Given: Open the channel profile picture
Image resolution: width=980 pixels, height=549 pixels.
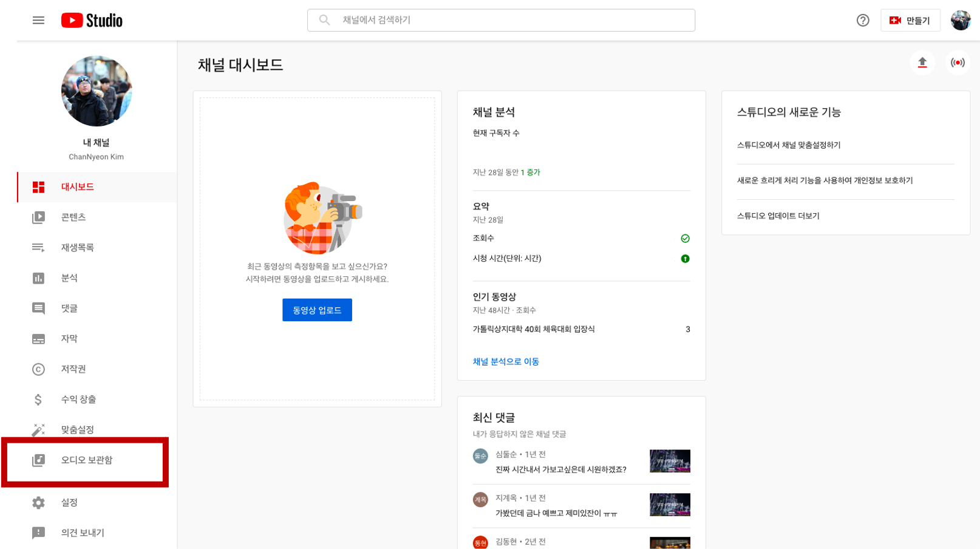Looking at the screenshot, I should point(97,91).
